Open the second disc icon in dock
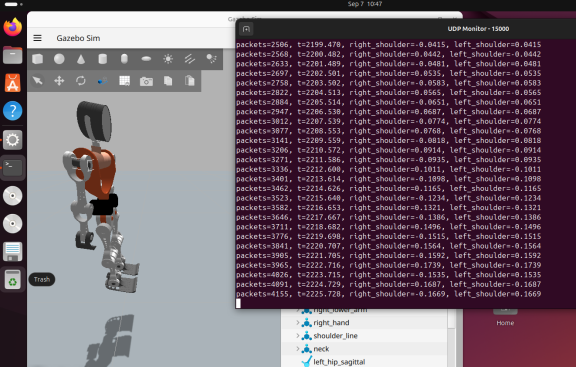Viewport: 577px width, 368px height. (13, 224)
